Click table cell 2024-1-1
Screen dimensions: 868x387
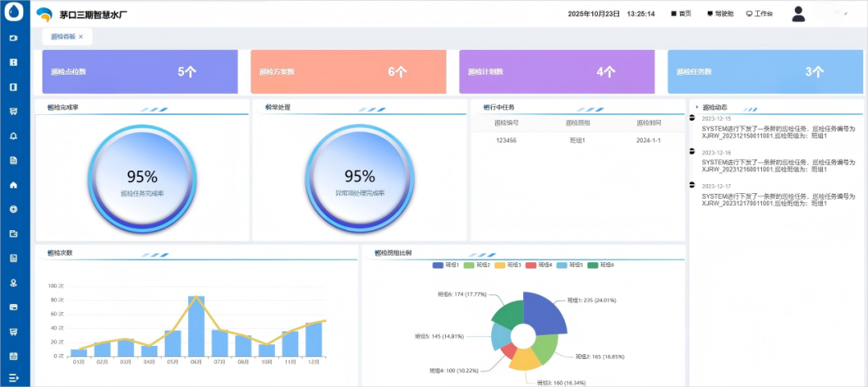tap(649, 140)
